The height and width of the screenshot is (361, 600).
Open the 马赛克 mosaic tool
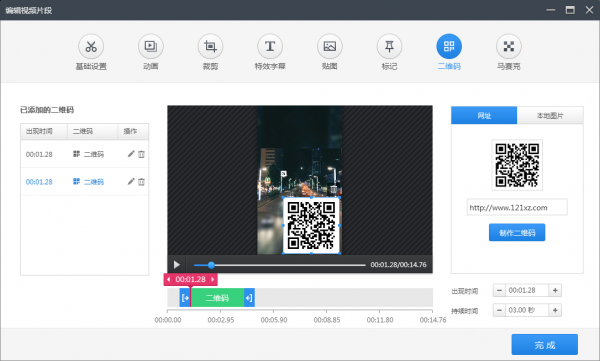pyautogui.click(x=509, y=46)
